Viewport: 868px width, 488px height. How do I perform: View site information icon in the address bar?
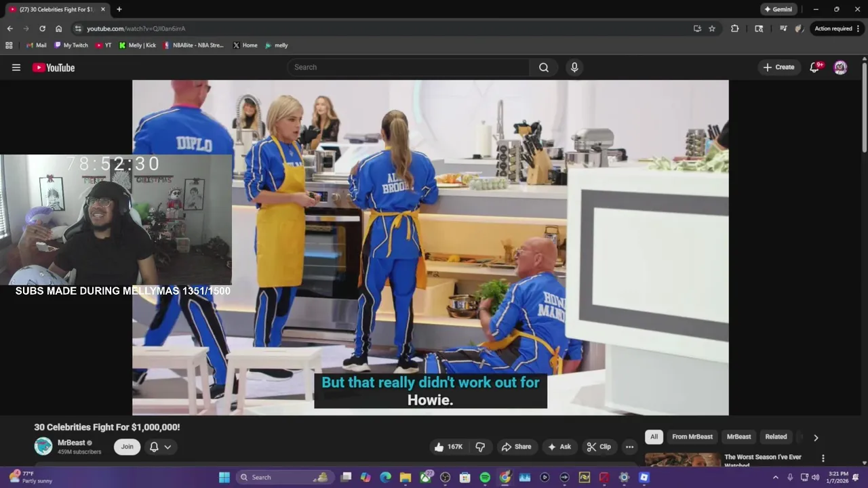coord(78,28)
